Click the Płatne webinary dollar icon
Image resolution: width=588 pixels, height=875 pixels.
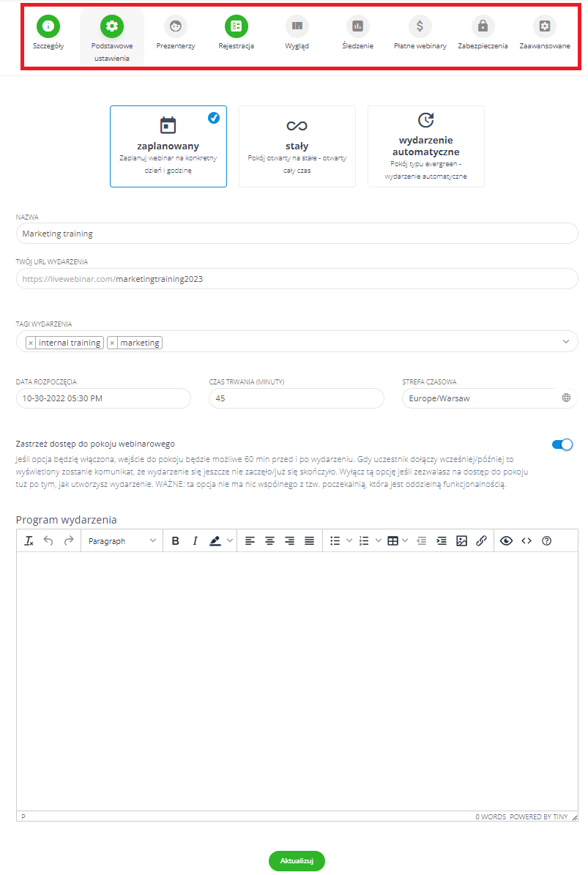click(x=420, y=27)
